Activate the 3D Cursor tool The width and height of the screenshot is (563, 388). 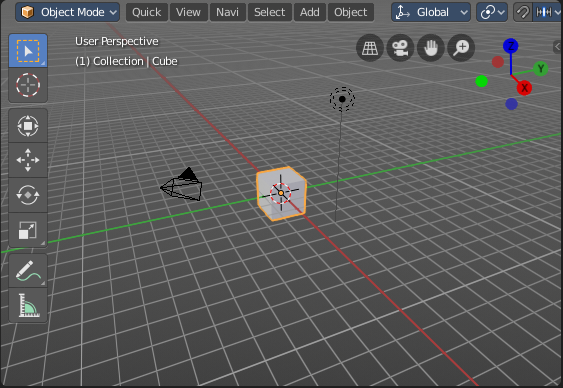pyautogui.click(x=28, y=85)
